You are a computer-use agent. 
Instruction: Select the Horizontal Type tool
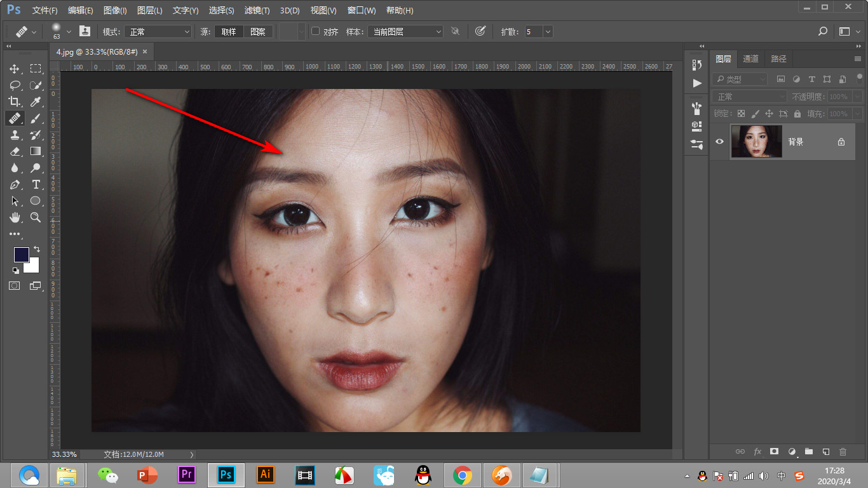point(36,184)
